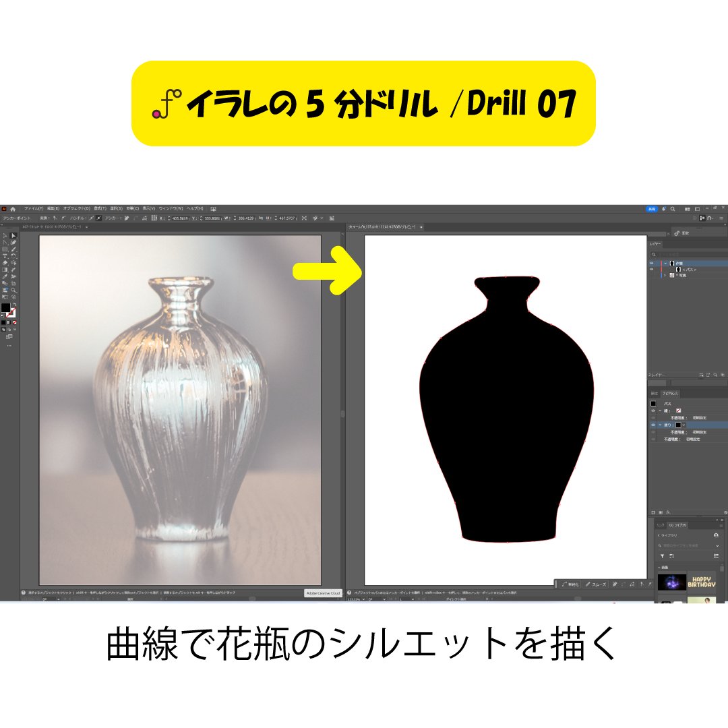Viewport: 728px width, 728px height.
Task: Open the library search dropdown arrow
Action: [717, 545]
